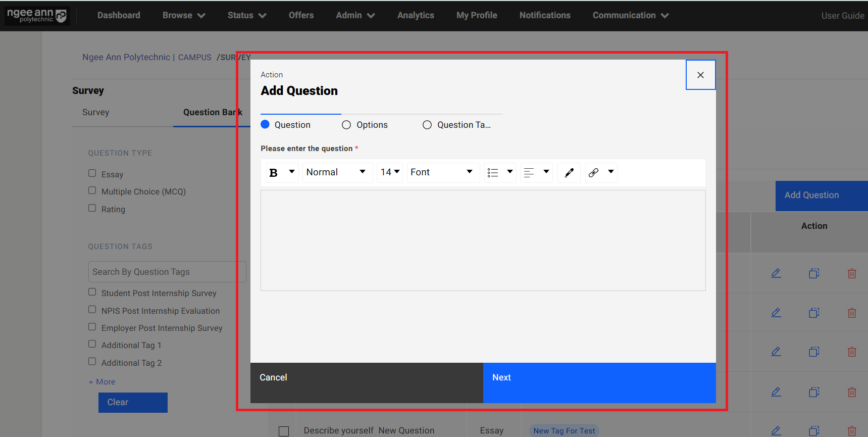Open the Normal paragraph style dropdown
This screenshot has height=437, width=868.
[x=337, y=173]
